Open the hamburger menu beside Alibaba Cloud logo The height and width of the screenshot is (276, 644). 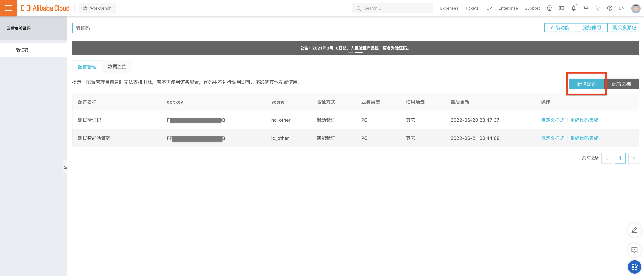(8, 8)
